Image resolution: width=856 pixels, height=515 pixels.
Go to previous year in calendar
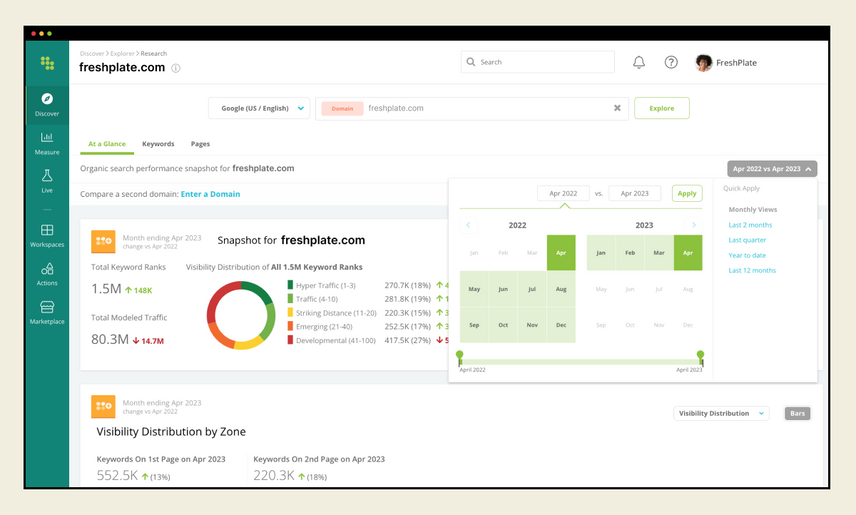468,225
